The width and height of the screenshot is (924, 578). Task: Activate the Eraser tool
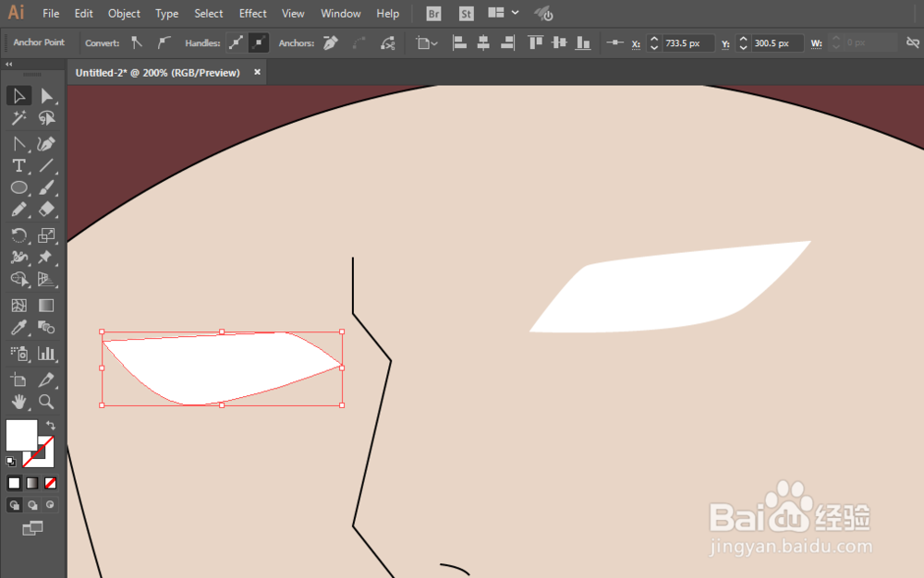[46, 210]
